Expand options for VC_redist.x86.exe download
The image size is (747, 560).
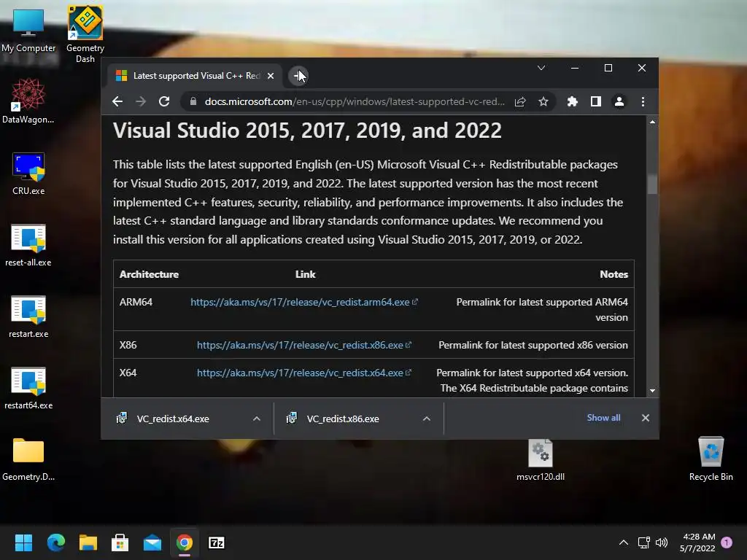coord(426,419)
